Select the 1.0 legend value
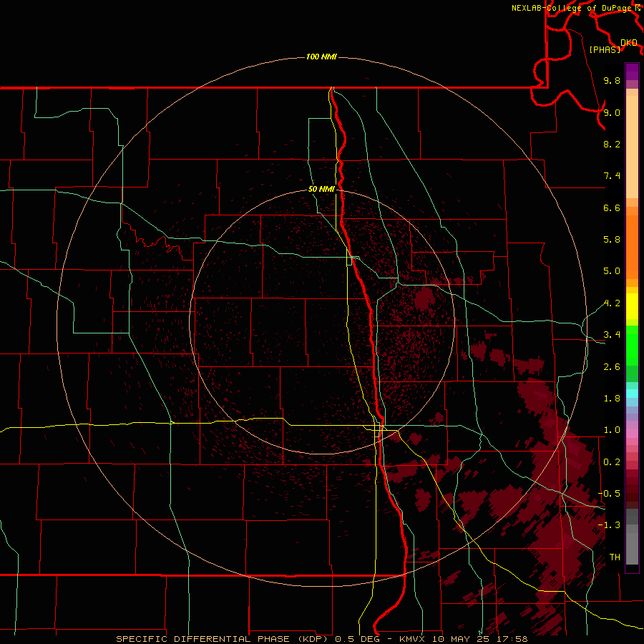 (x=612, y=430)
